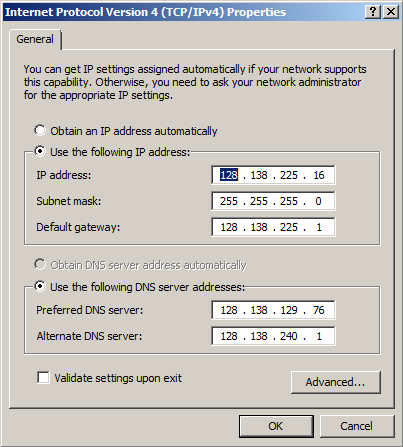
Task: Click the Subnet mask field
Action: point(273,201)
